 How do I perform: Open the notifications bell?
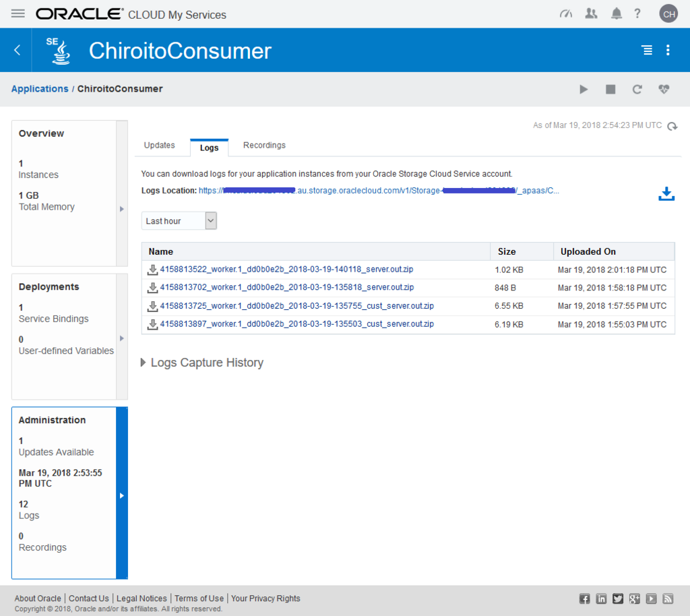click(616, 13)
